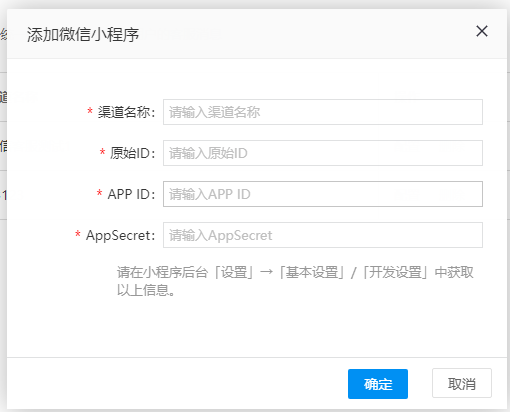510x412 pixels.
Task: Confirm with the 确定 button
Action: tap(378, 384)
